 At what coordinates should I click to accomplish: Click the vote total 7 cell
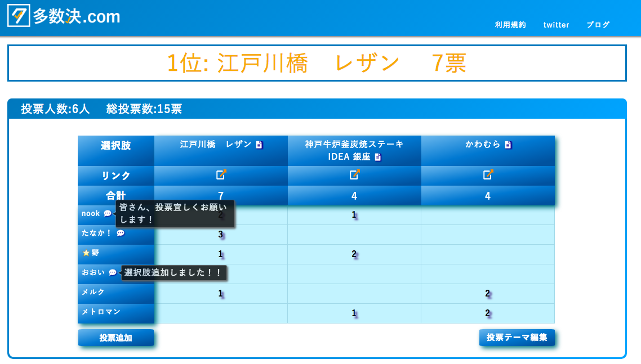(221, 195)
